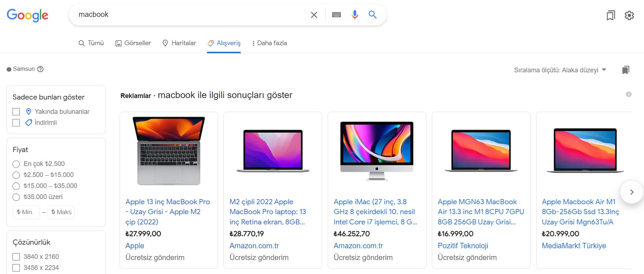Select ₺2.500 – ₺15.000 price range
This screenshot has width=644, height=274.
[x=16, y=175]
